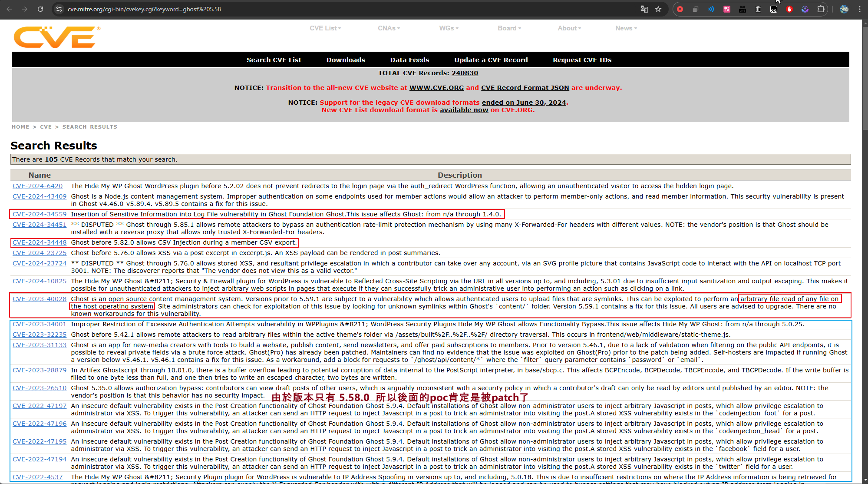
Task: Go forward in browser history
Action: [x=25, y=9]
